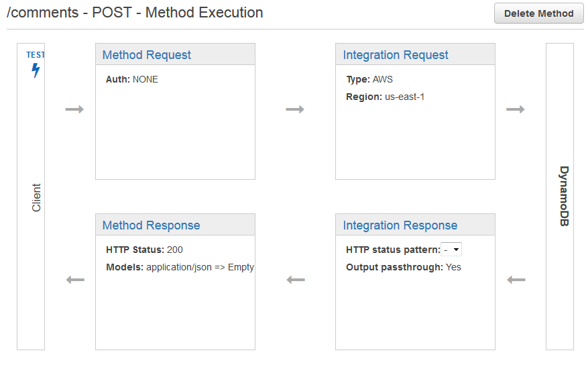Select the Client vertical panel
This screenshot has width=588, height=367.
(x=31, y=197)
